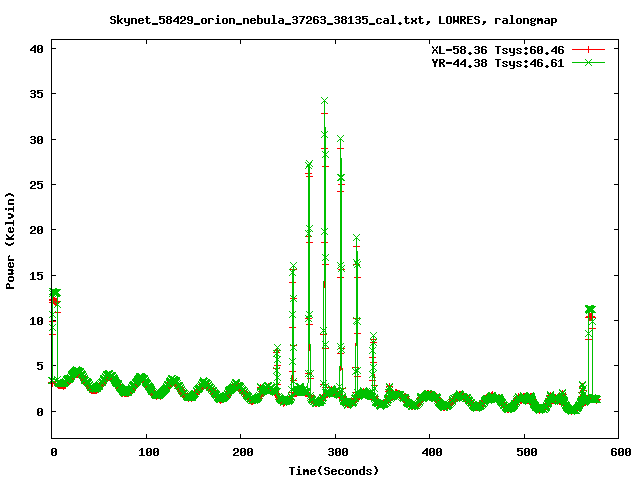Select the YR-44.38 Tsys:46.61 legend label

[x=498, y=63]
